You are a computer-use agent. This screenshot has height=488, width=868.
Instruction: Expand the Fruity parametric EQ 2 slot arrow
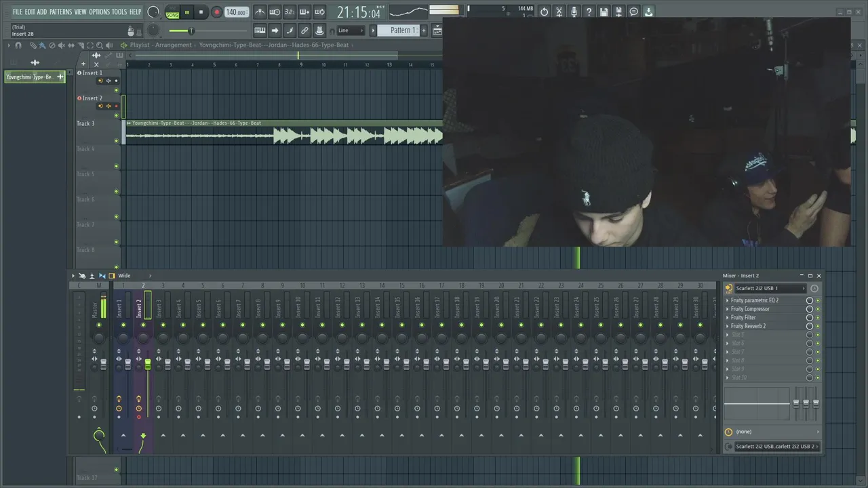coord(728,300)
